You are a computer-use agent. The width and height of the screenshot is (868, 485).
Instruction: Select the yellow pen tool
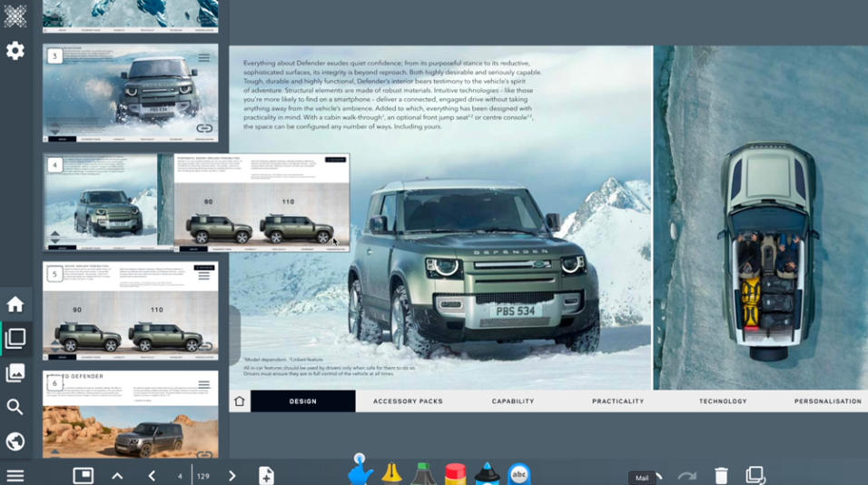point(391,473)
